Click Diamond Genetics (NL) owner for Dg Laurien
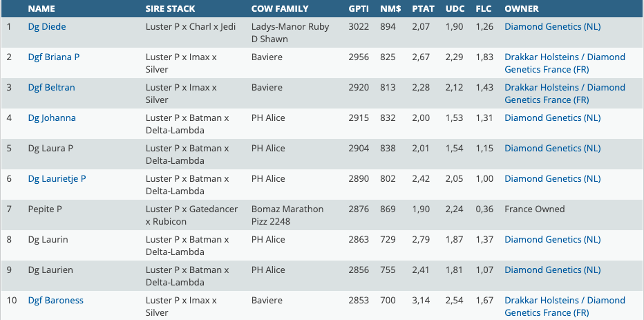Screen dimensions: 644x320 click(x=552, y=270)
